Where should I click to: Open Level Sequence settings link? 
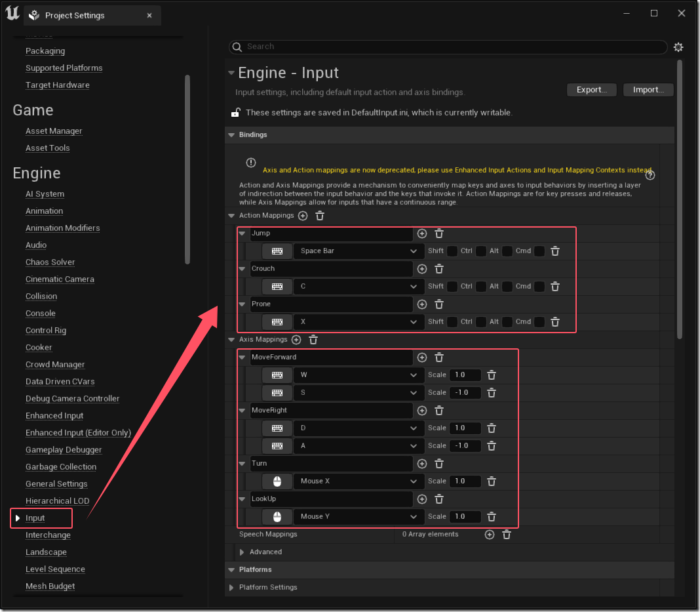click(x=55, y=569)
